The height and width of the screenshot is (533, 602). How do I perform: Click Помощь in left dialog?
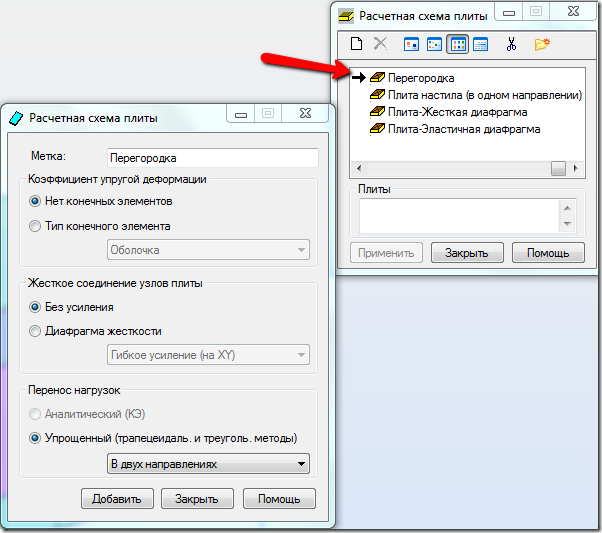point(279,499)
